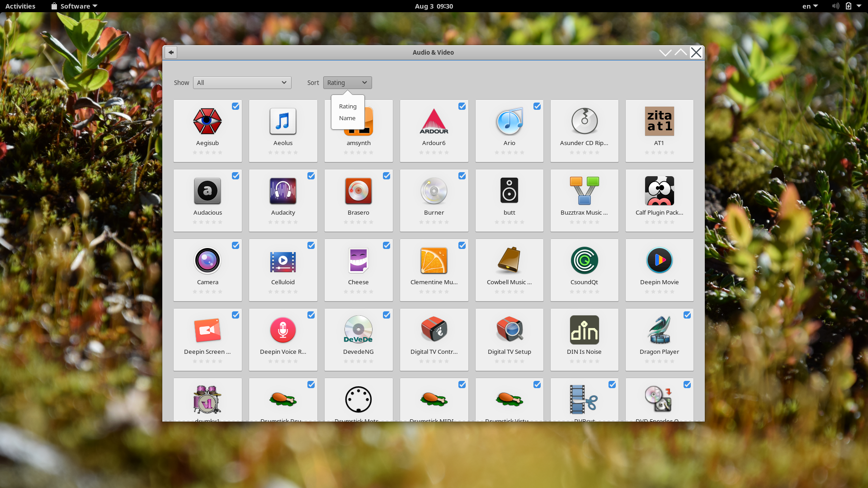Viewport: 868px width, 488px height.
Task: Expand the Software application menu
Action: (75, 6)
